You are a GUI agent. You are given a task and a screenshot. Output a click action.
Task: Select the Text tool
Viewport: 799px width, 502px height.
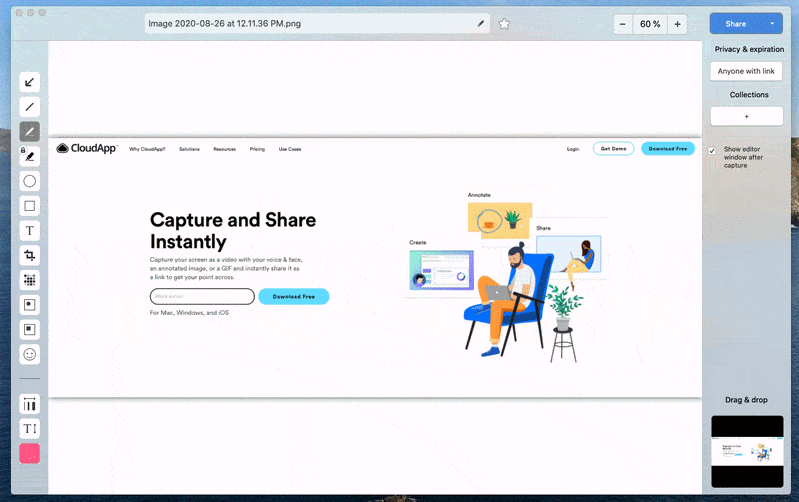(x=30, y=230)
